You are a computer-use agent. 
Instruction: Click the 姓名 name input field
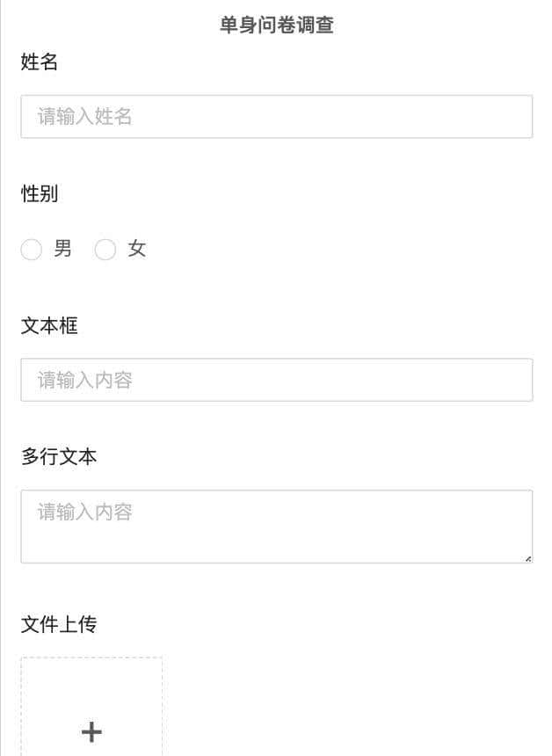click(276, 115)
